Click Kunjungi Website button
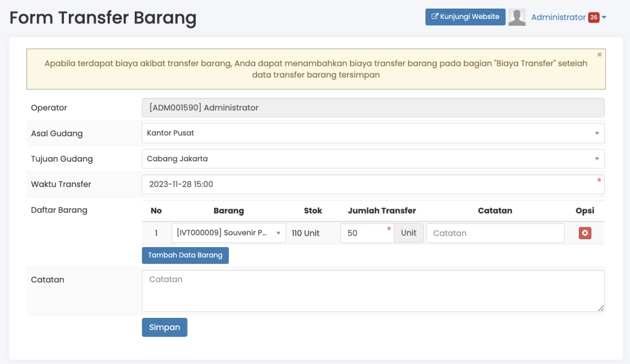Screen dimensions: 630x364 click(465, 17)
